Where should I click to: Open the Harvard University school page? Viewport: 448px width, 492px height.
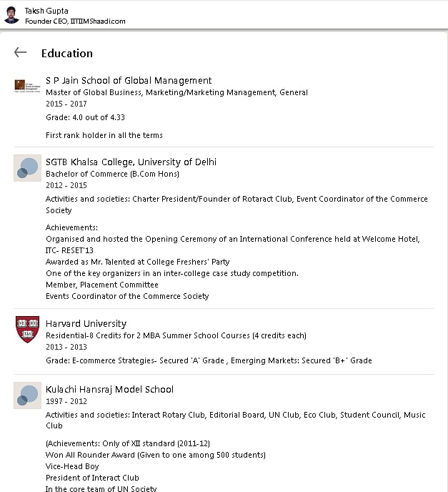(86, 323)
